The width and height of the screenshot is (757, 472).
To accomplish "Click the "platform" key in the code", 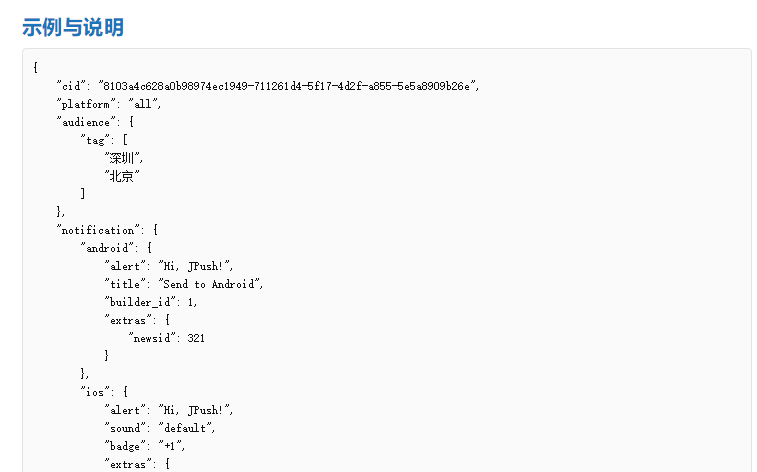I will (86, 104).
